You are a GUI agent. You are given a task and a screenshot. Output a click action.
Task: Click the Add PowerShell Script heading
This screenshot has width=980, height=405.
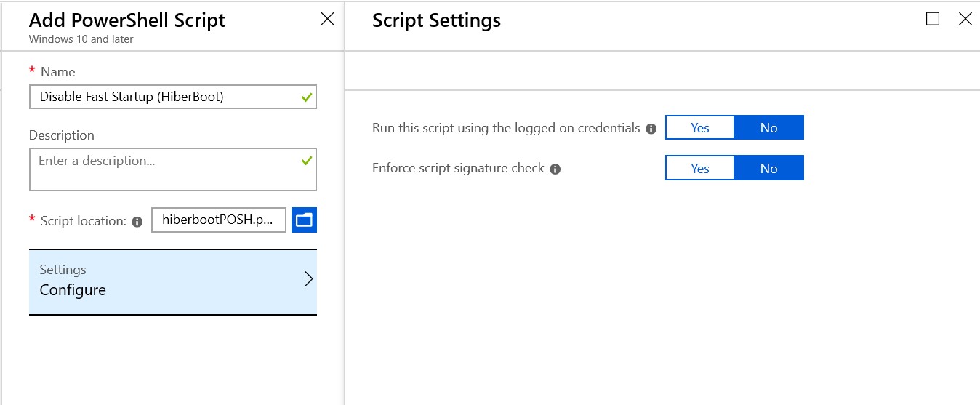tap(127, 20)
